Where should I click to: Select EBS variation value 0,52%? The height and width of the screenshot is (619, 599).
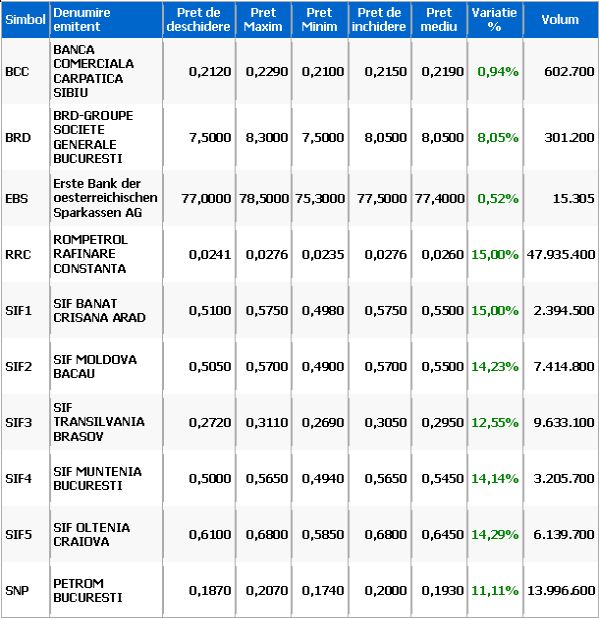pos(498,199)
